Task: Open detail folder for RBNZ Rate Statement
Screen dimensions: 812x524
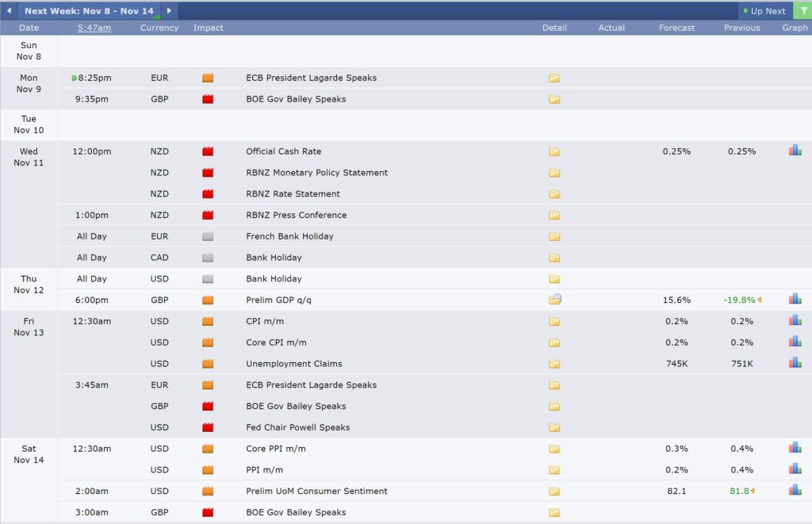Action: (x=554, y=194)
